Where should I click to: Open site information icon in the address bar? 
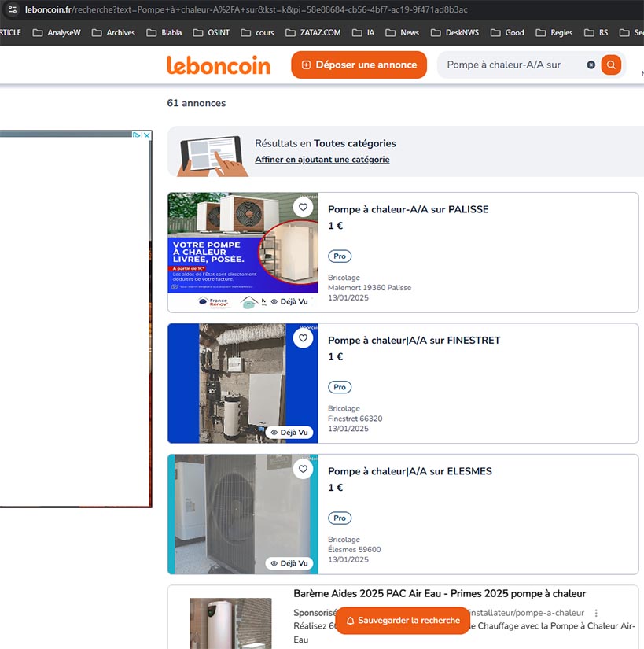pyautogui.click(x=13, y=9)
